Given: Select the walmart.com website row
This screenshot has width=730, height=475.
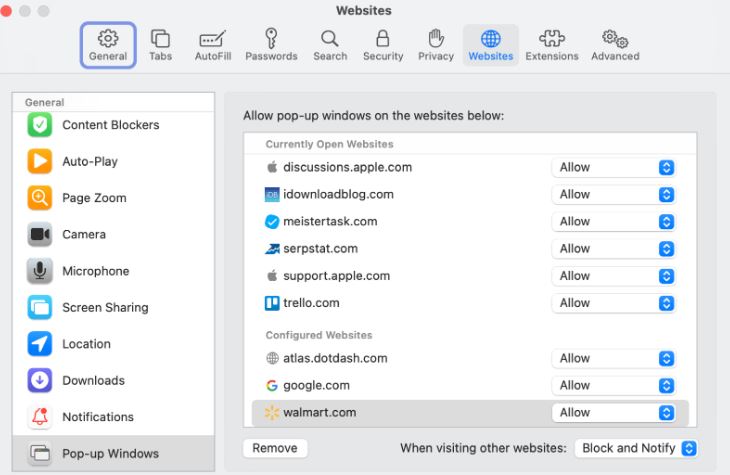Looking at the screenshot, I should click(470, 413).
